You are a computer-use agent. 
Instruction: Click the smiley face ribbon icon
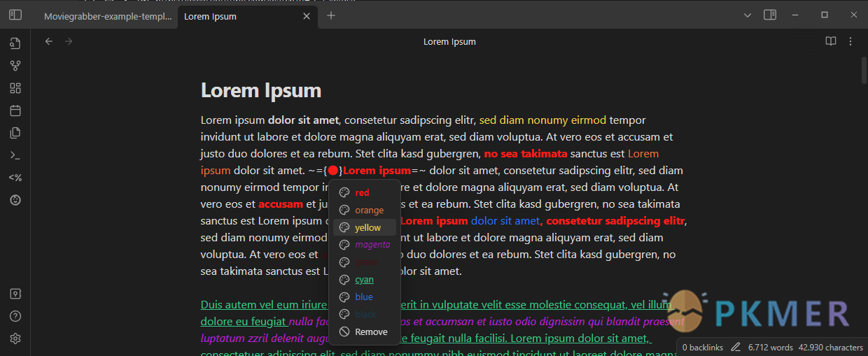pos(15,200)
